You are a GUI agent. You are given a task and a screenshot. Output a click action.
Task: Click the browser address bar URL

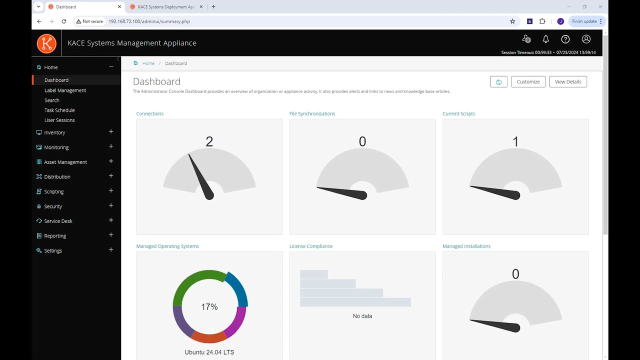pos(149,21)
